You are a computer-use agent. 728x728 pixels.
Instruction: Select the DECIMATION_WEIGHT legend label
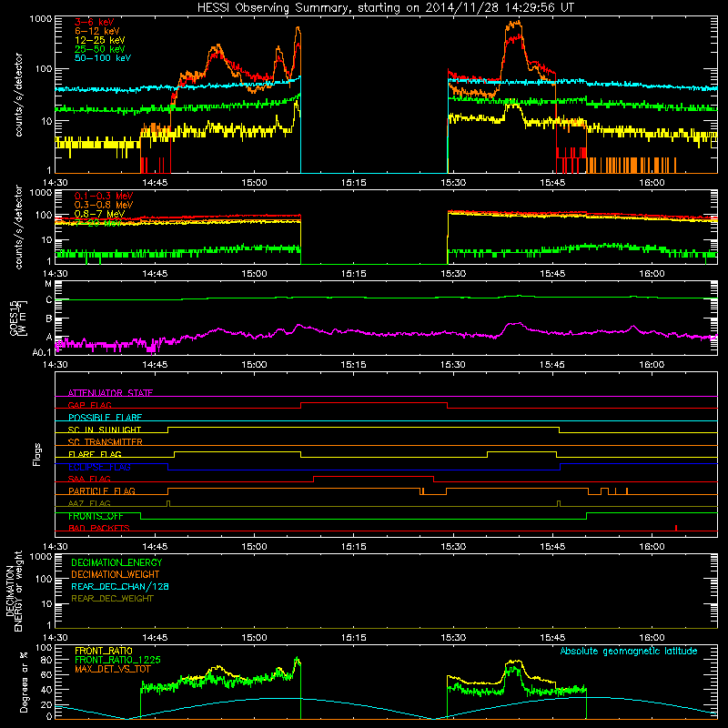click(116, 575)
